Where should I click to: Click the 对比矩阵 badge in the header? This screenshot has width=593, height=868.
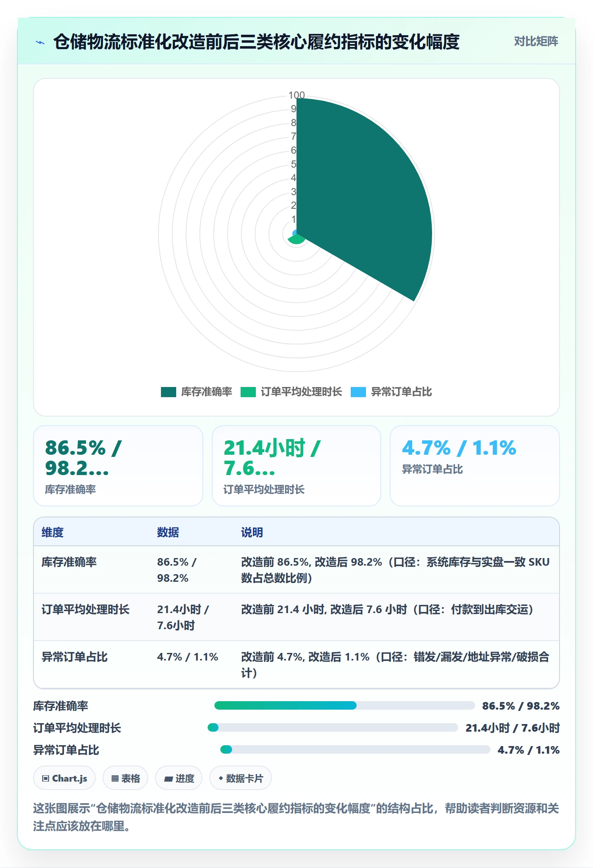[536, 41]
